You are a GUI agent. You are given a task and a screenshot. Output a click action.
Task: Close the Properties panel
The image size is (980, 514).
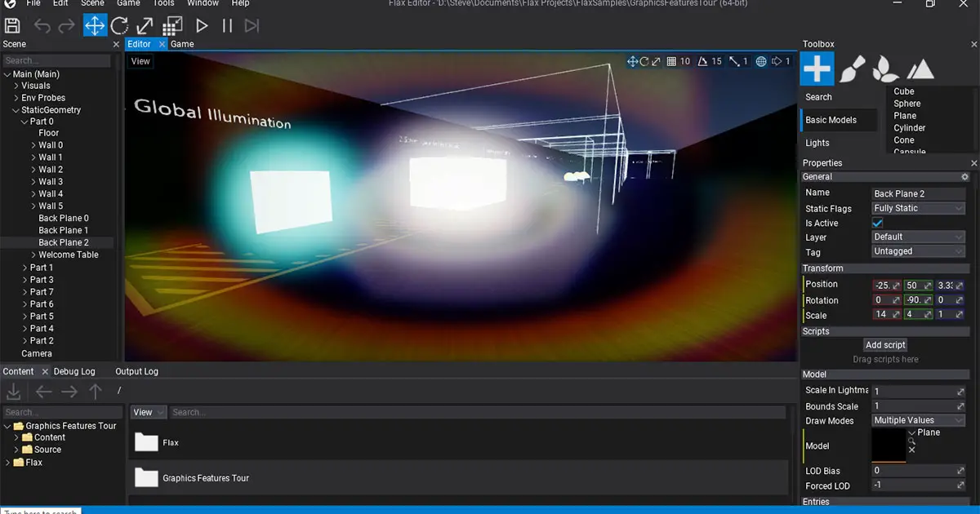tap(973, 163)
